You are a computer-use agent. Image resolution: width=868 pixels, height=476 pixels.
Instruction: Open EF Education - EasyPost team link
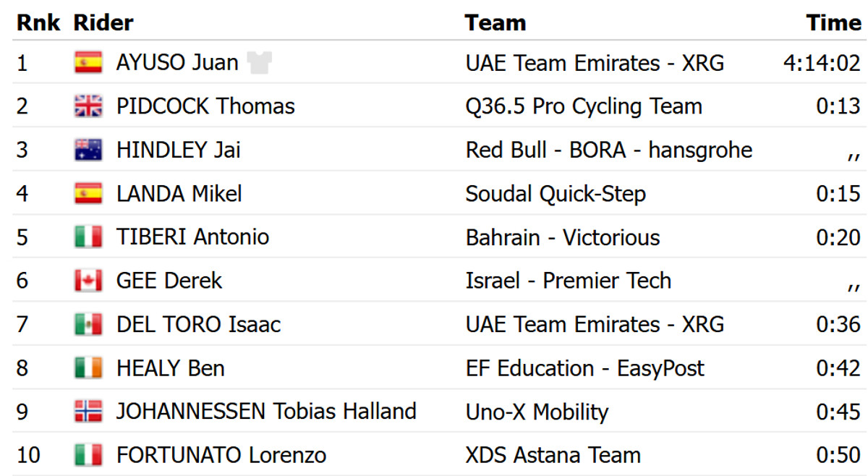584,368
